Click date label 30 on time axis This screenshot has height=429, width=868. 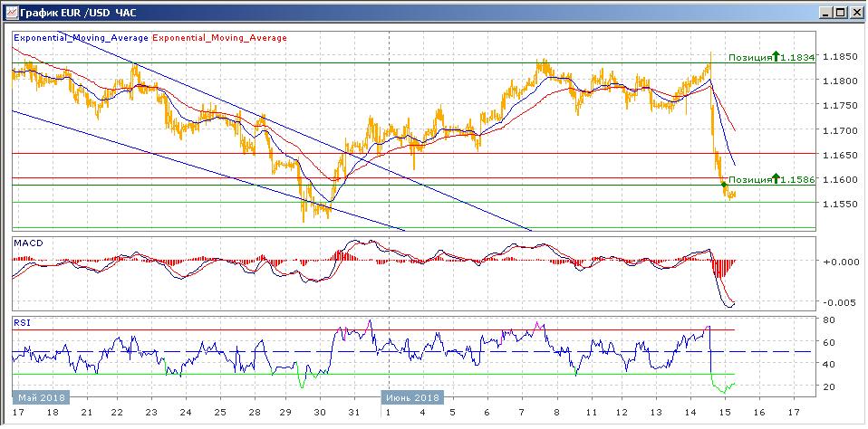[321, 413]
